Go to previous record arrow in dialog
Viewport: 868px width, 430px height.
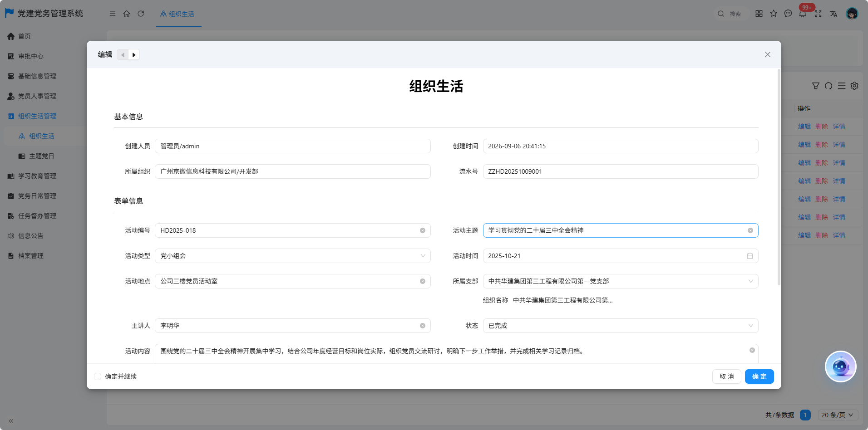pos(123,54)
